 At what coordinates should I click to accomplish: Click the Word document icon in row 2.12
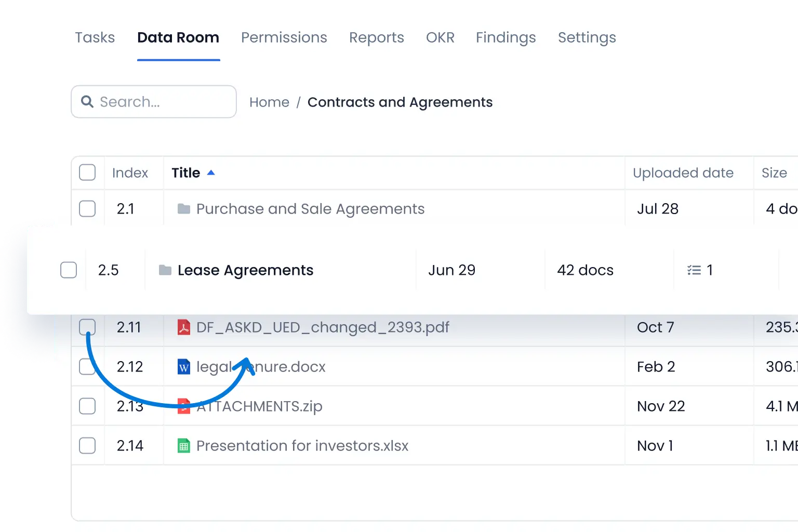coord(184,367)
